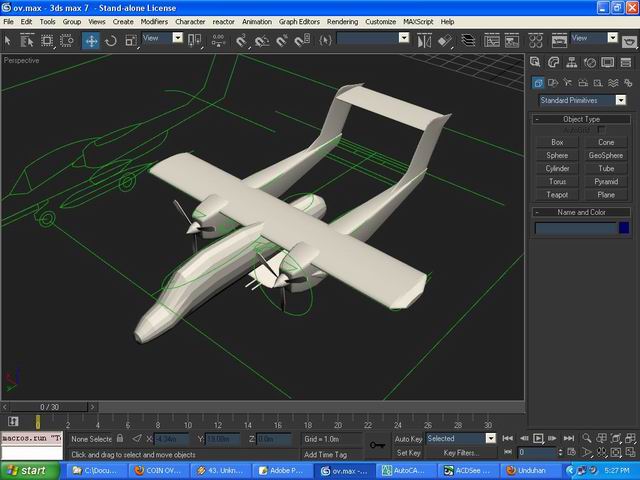
Task: Click Quick Render teapot icon
Action: (629, 41)
